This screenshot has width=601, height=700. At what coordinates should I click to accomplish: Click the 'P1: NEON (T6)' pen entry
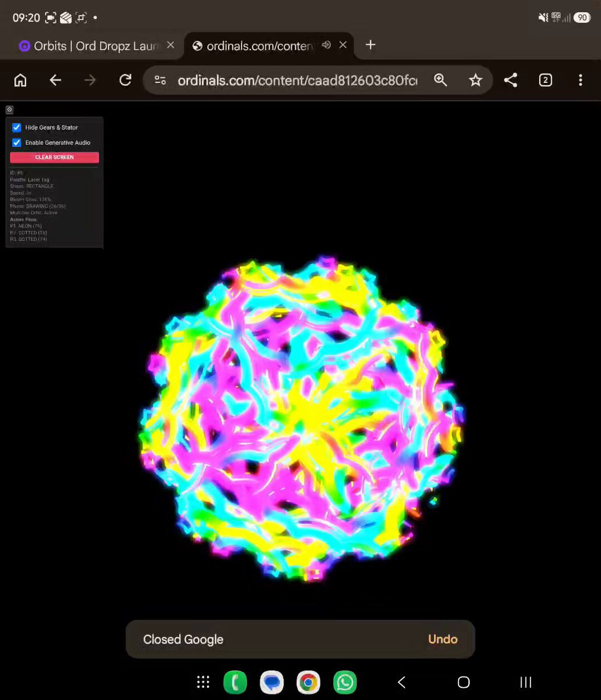(26, 226)
